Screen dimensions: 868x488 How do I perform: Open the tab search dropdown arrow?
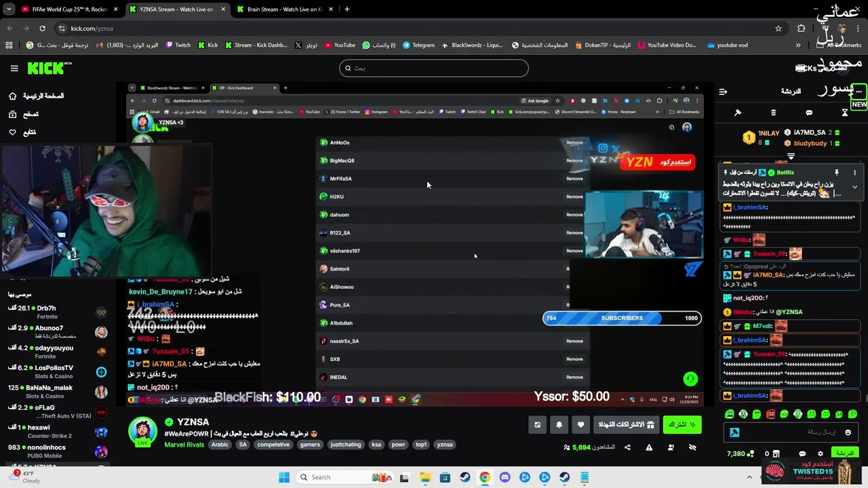9,9
